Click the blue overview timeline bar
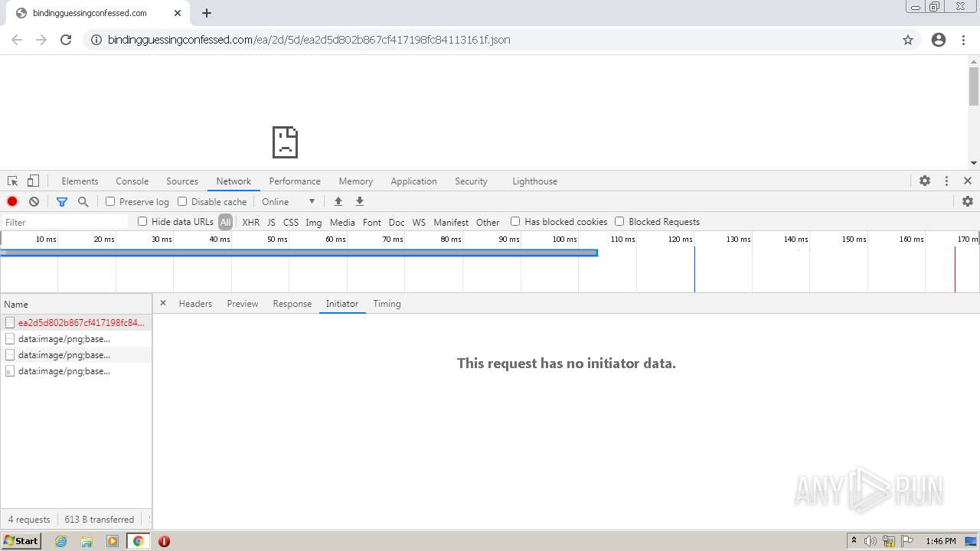This screenshot has height=551, width=980. click(x=299, y=253)
